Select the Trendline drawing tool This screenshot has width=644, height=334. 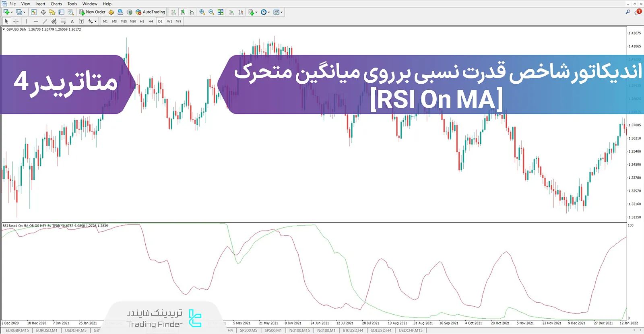pos(45,21)
